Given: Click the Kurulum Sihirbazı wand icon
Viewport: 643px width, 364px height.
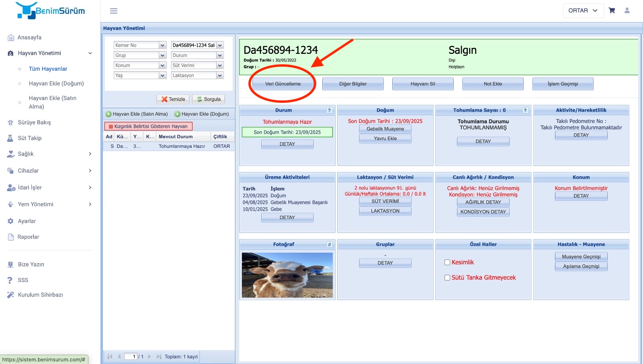Looking at the screenshot, I should (10, 295).
